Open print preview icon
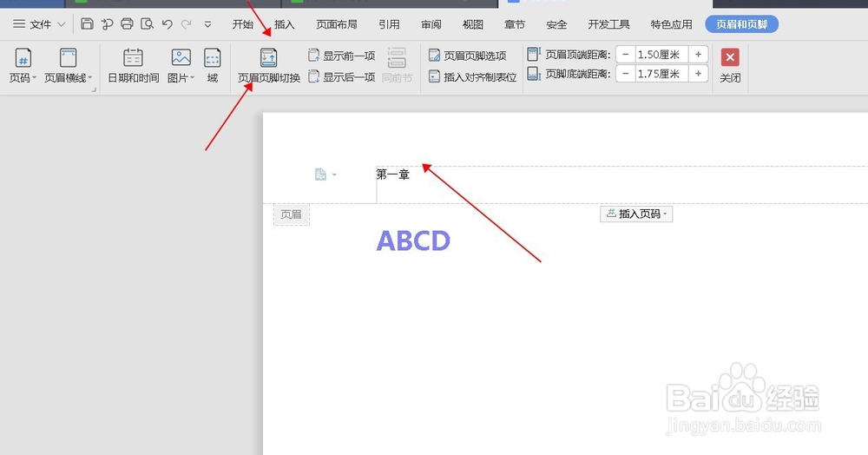Screen dimensions: 868x455 [x=147, y=23]
